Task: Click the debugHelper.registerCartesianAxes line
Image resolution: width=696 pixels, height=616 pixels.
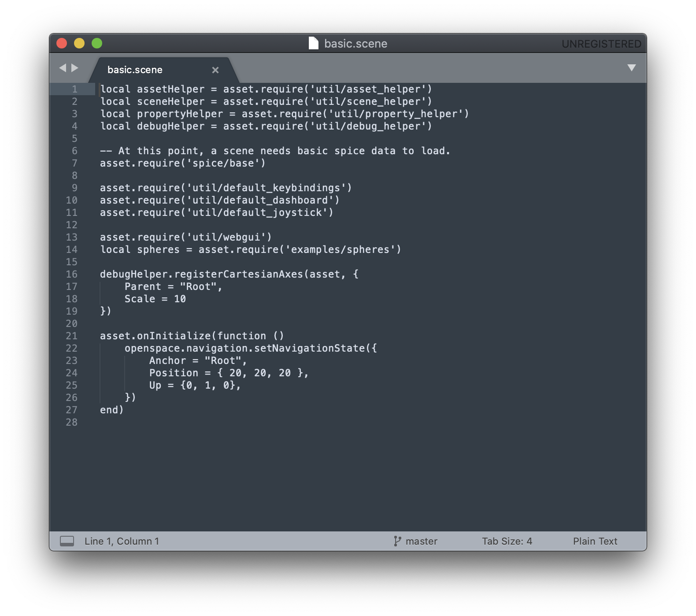Action: click(x=229, y=274)
